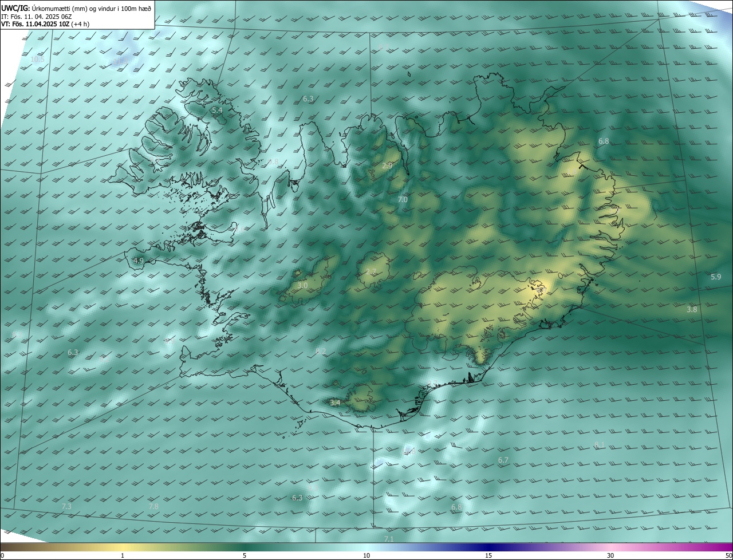Click the 7.8 value on the map
The width and height of the screenshot is (733, 560).
[153, 506]
